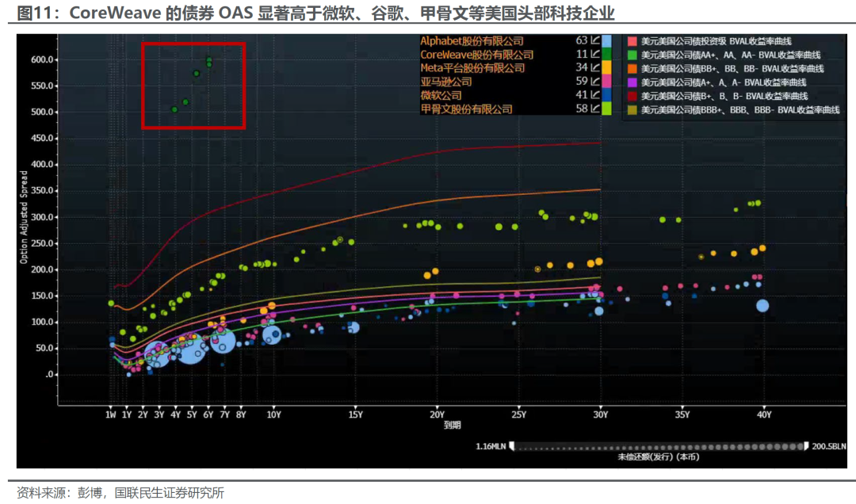The image size is (856, 504).
Task: Click the 15Y maturity axis label
Action: pyautogui.click(x=355, y=415)
